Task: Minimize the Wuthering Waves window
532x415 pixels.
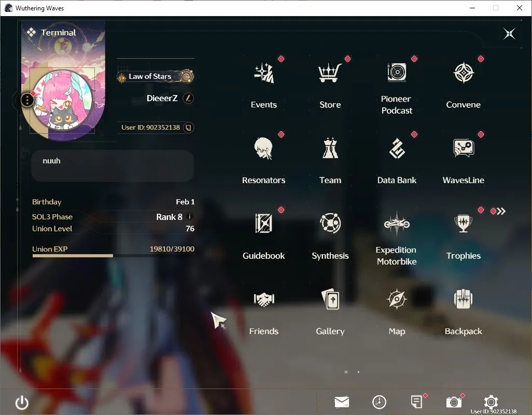Action: (x=472, y=8)
